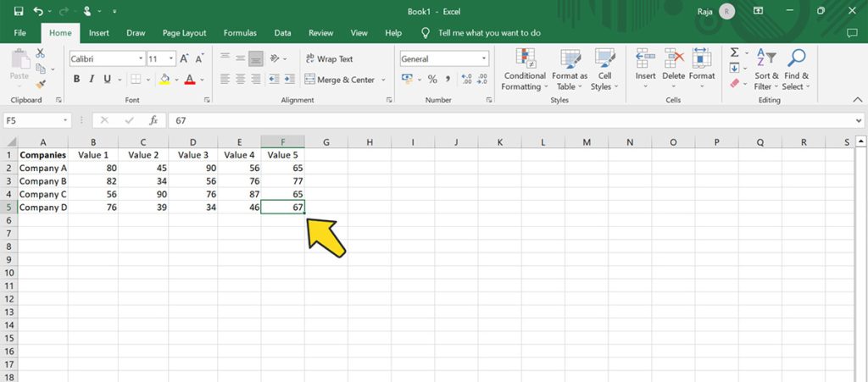Apply the yellow Fill Color swatch

pos(164,80)
